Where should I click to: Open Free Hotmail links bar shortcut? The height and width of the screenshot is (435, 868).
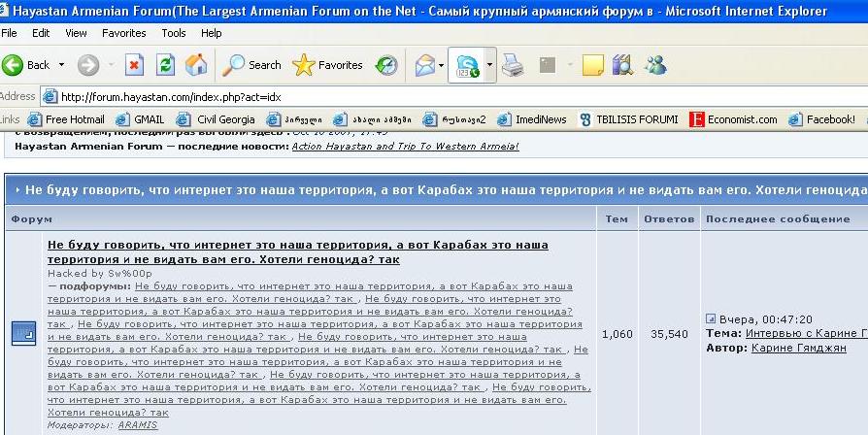66,119
